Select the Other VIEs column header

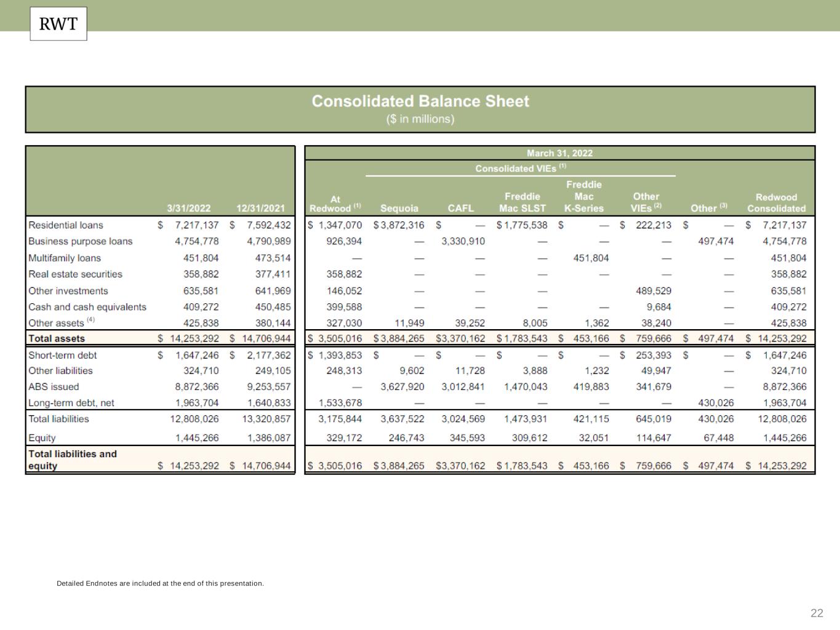[x=646, y=202]
